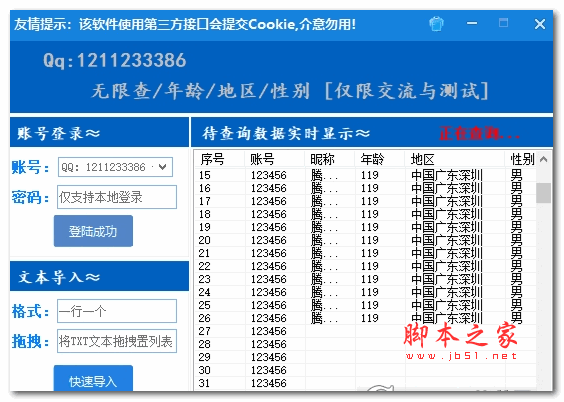Click the list scrollbar up arrow

click(x=543, y=159)
